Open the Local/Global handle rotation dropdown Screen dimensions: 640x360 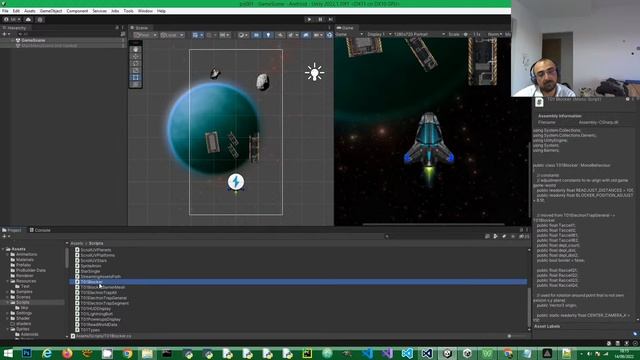click(x=173, y=35)
